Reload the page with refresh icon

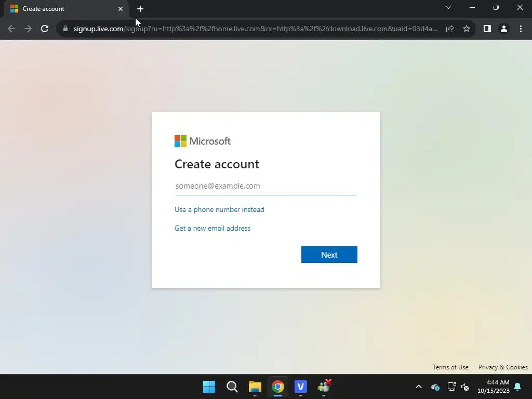(45, 29)
